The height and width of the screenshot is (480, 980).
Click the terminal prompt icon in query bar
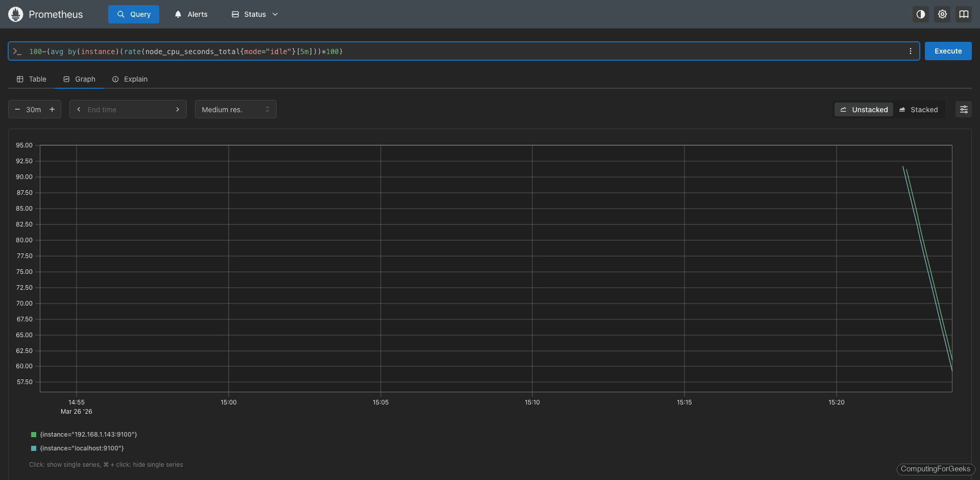pos(18,52)
